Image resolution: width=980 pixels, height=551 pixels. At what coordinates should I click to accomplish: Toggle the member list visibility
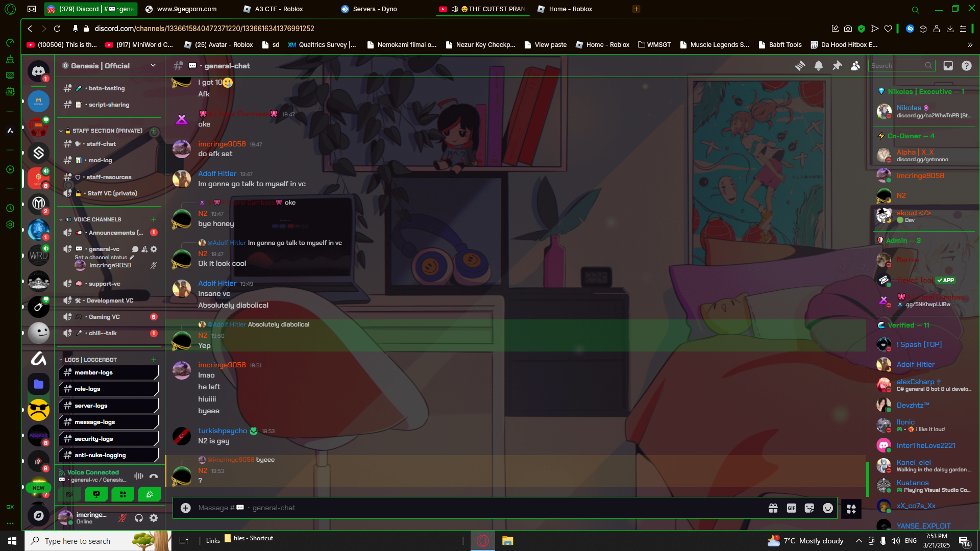[x=855, y=66]
